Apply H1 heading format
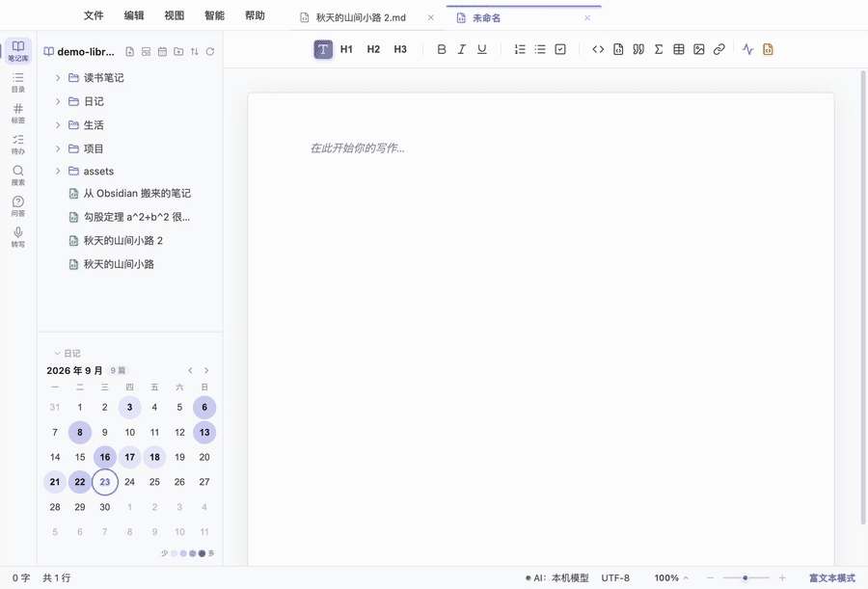 pyautogui.click(x=346, y=49)
